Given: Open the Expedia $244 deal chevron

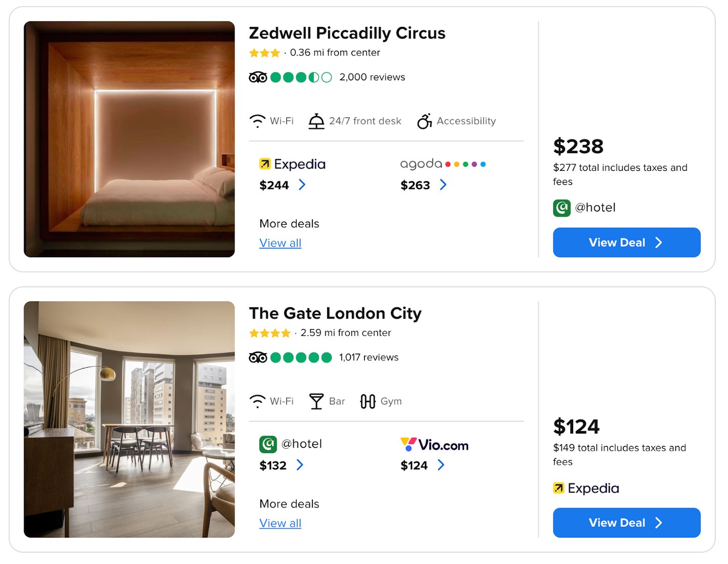Looking at the screenshot, I should [302, 185].
